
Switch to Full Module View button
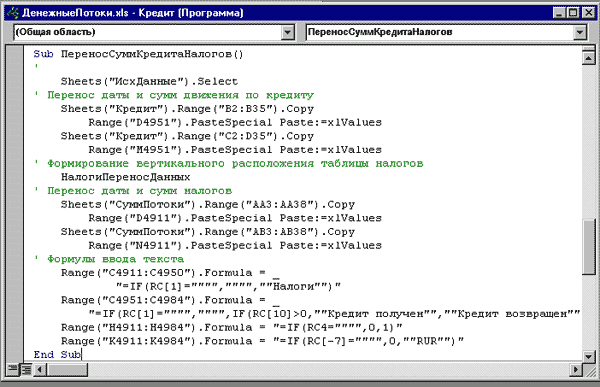[26, 370]
